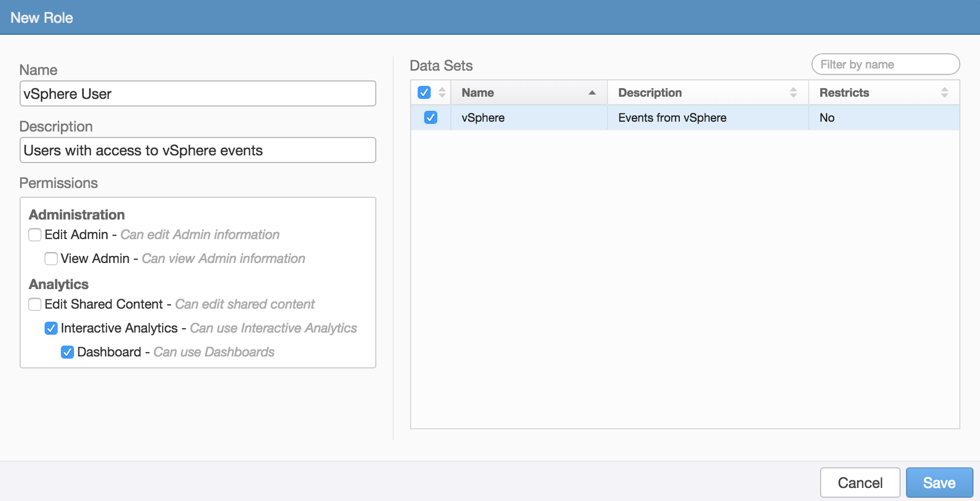Uncheck the Dashboard permission
Viewport: 980px width, 501px height.
(x=67, y=352)
